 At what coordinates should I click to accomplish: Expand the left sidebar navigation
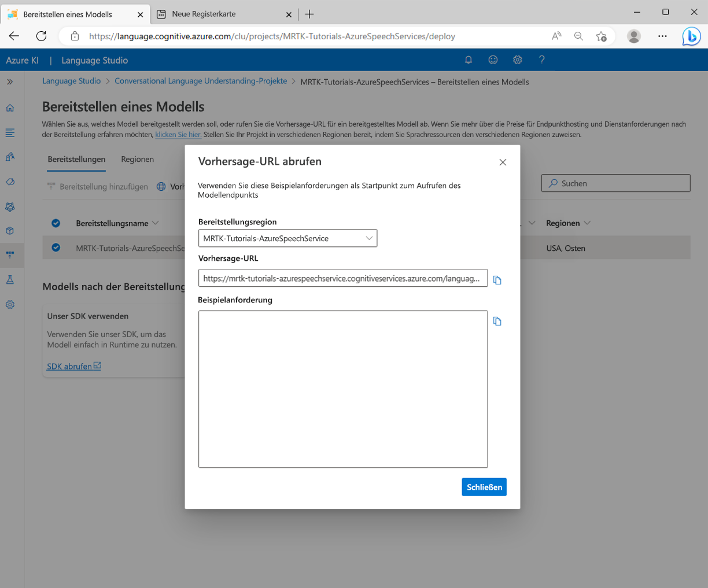click(x=10, y=82)
